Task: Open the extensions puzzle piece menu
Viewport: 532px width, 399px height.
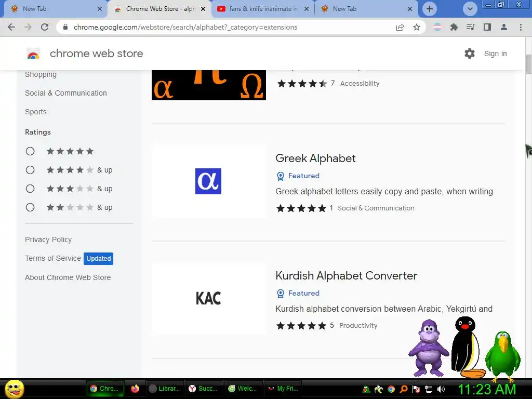Action: [454, 27]
